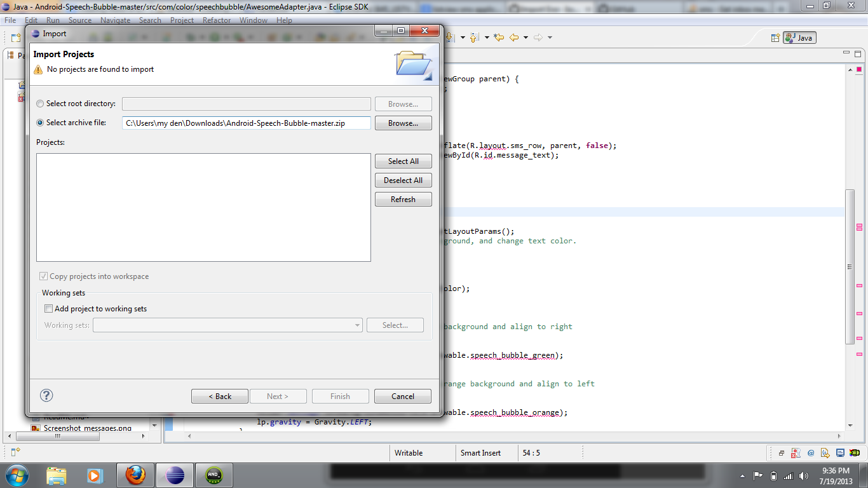Choose Select archive file radio button
Screen dimensions: 868x488
click(x=41, y=123)
